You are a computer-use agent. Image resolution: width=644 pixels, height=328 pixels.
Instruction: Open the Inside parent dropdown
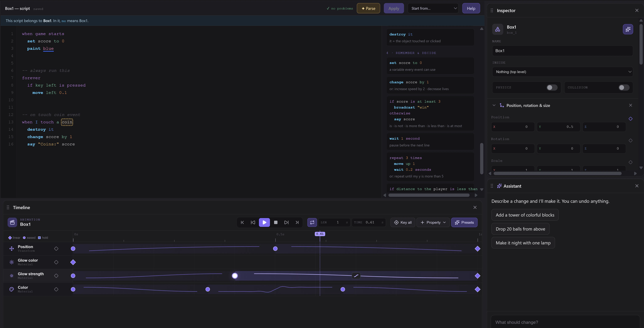563,72
